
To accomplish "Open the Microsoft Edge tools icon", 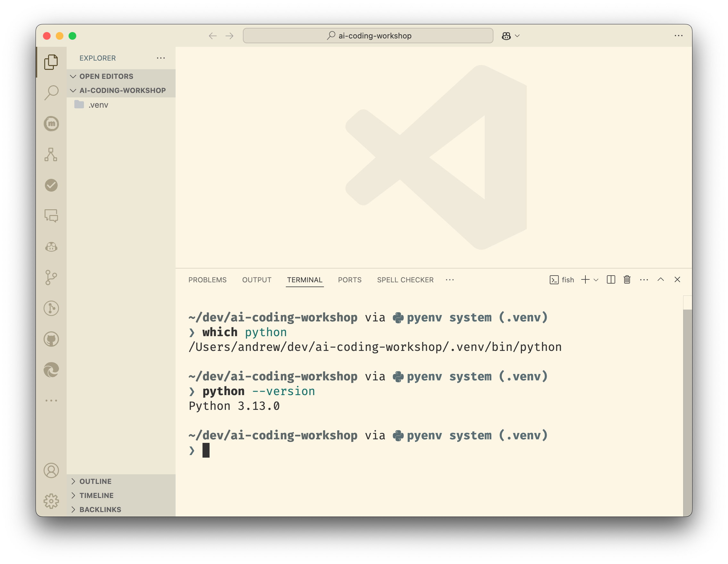I will [51, 370].
